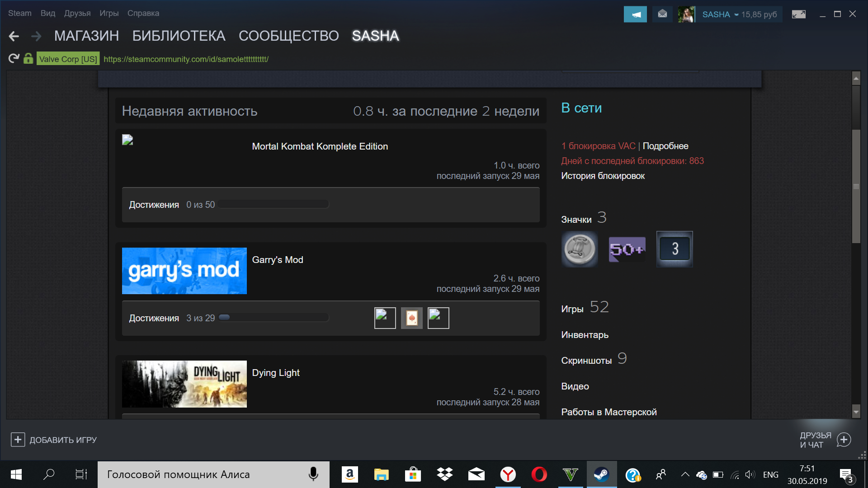
Task: Open the Работы в Мастерской link
Action: click(x=609, y=412)
